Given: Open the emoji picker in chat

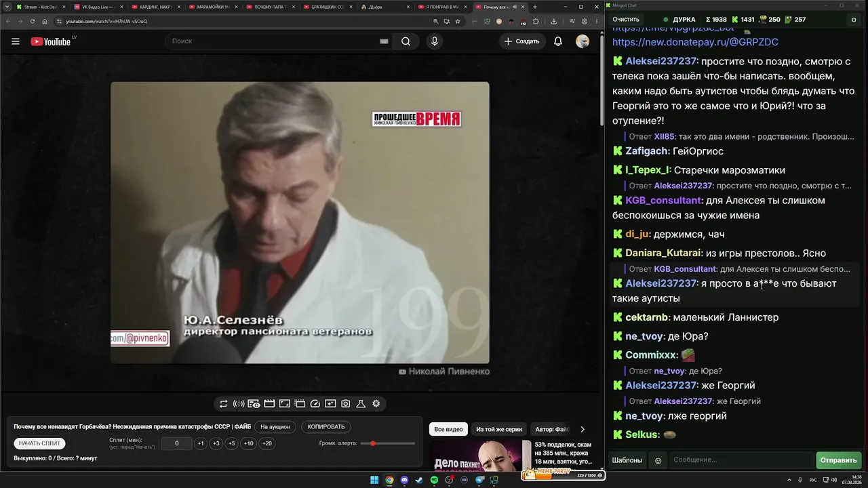Looking at the screenshot, I should tap(658, 460).
